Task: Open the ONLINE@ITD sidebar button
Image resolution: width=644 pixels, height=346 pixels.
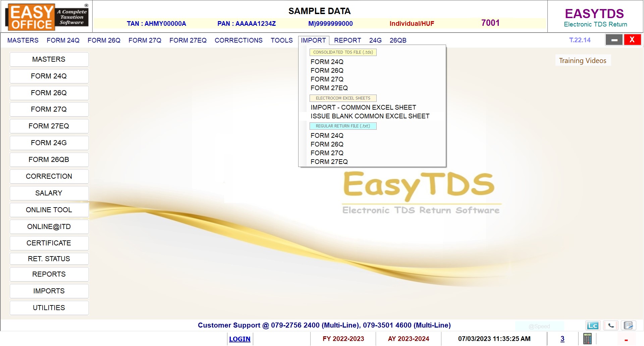Action: tap(49, 227)
